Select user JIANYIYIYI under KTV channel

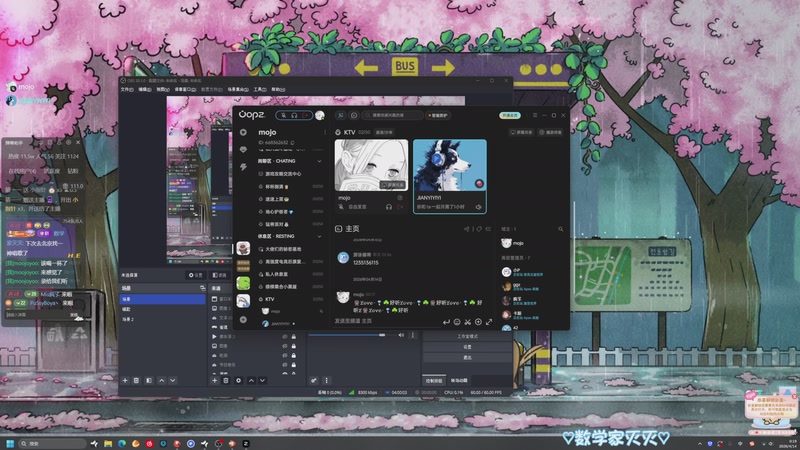coord(280,323)
